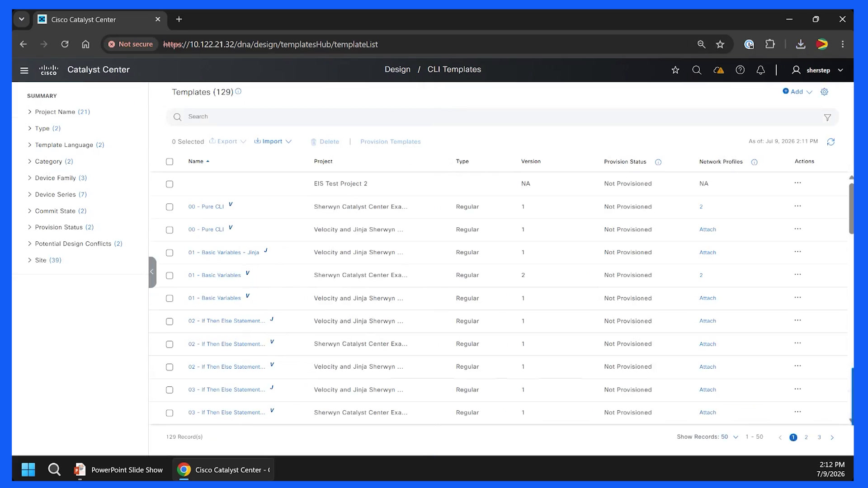Open the help question mark icon

[740, 70]
